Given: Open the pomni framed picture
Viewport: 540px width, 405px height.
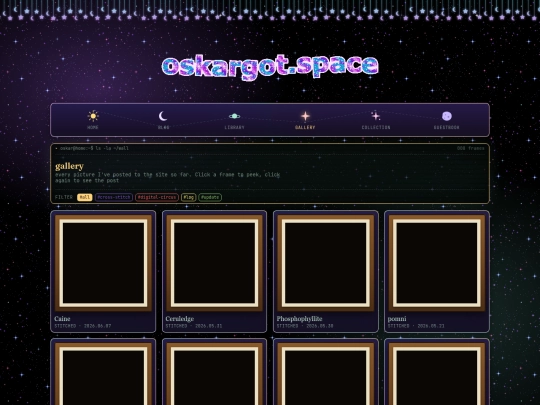Looking at the screenshot, I should pos(437,263).
